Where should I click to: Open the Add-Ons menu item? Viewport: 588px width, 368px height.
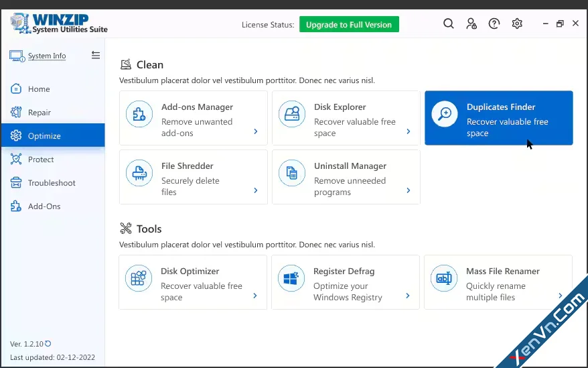53,206
